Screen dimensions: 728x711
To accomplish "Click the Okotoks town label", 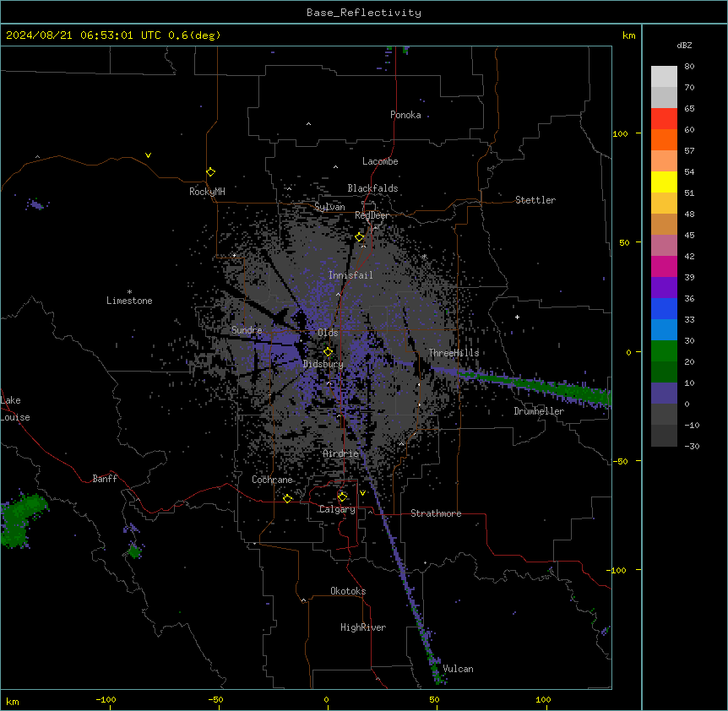I will pos(348,591).
